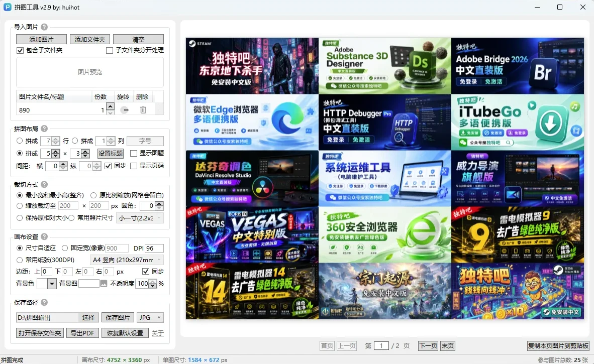This screenshot has width=594, height=364.
Task: Click the page number input field
Action: click(x=381, y=345)
